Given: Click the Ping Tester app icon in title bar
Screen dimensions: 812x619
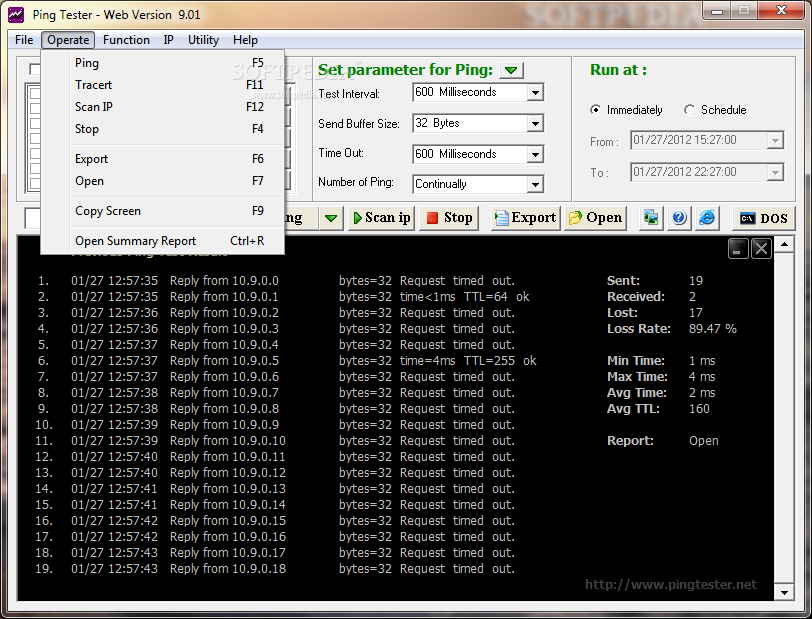Looking at the screenshot, I should click(x=16, y=15).
